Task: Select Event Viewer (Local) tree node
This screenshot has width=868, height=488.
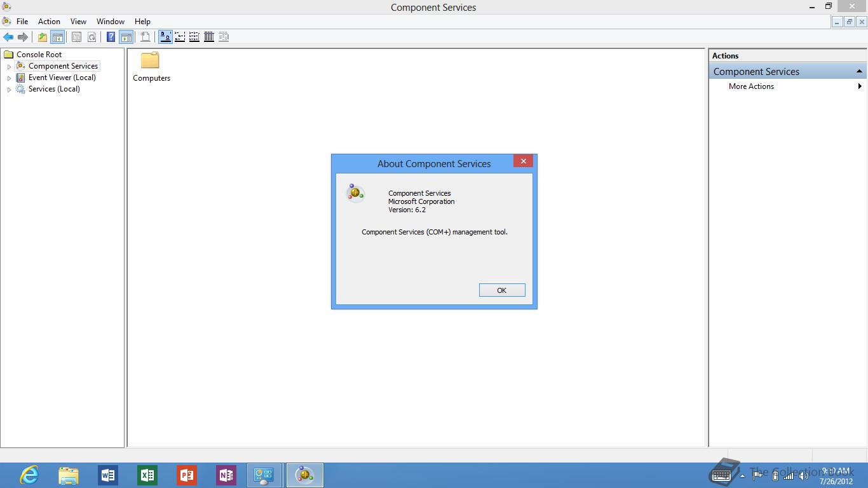Action: coord(62,78)
